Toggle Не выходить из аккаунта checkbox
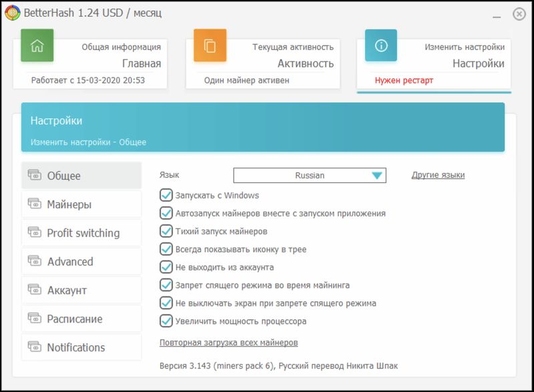 pyautogui.click(x=166, y=267)
